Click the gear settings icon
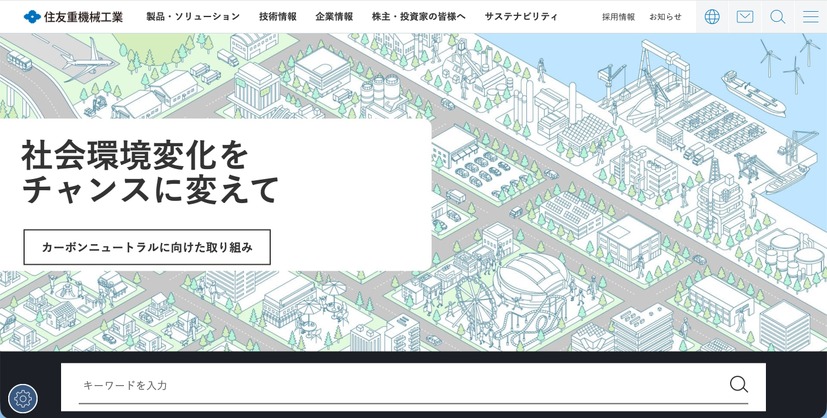Image resolution: width=827 pixels, height=418 pixels. [23, 398]
